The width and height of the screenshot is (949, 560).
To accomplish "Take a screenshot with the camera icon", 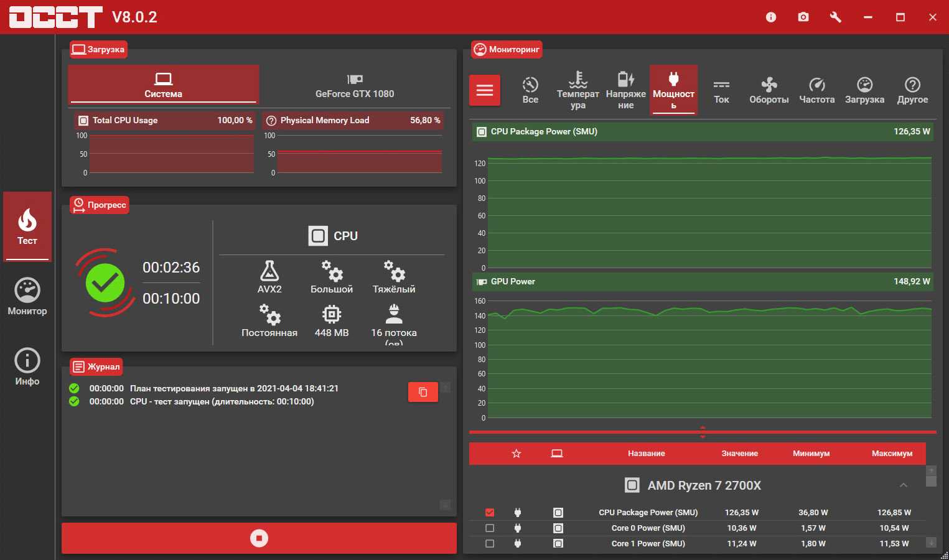I will (x=803, y=17).
